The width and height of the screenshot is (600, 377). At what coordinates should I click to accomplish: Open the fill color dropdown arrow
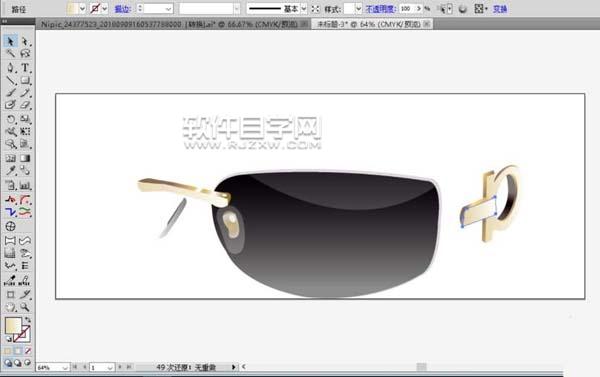coord(82,8)
